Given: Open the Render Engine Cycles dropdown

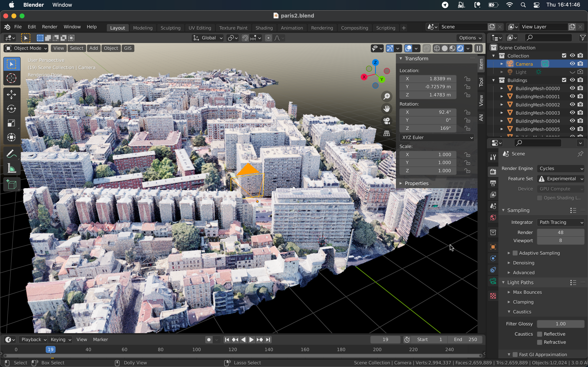Looking at the screenshot, I should point(561,168).
